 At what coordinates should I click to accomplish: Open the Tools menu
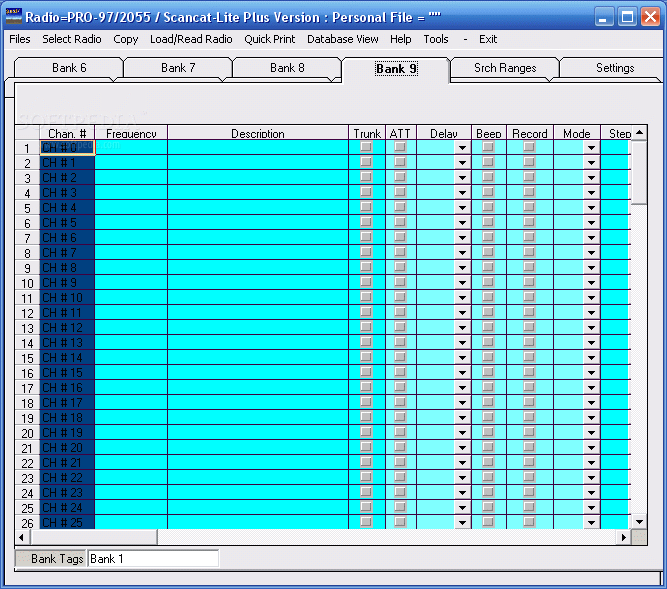(x=436, y=39)
